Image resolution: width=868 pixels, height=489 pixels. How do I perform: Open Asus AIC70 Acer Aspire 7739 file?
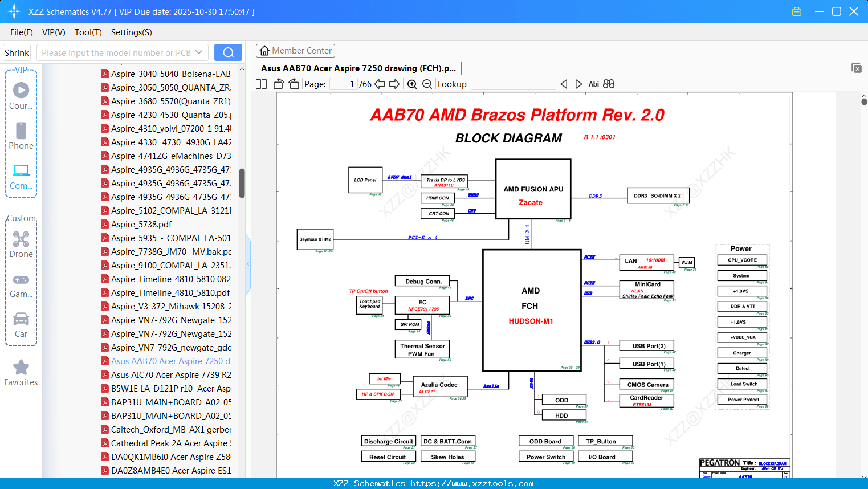166,374
